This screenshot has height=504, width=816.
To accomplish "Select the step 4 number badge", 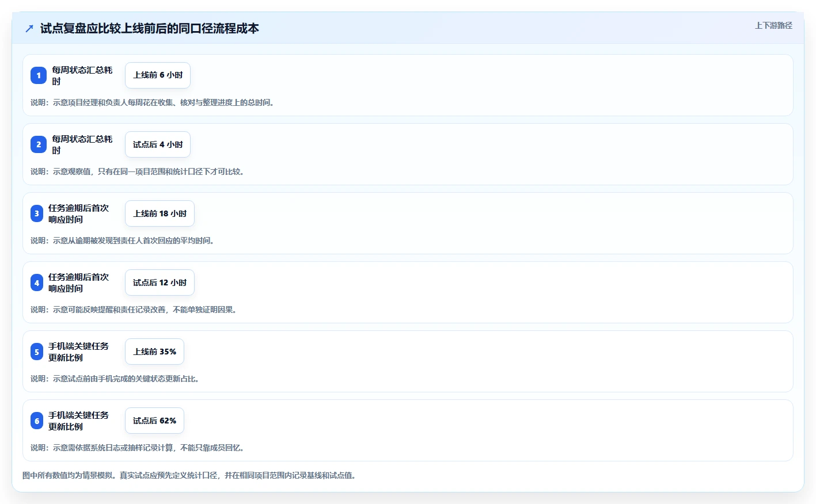I will (37, 282).
